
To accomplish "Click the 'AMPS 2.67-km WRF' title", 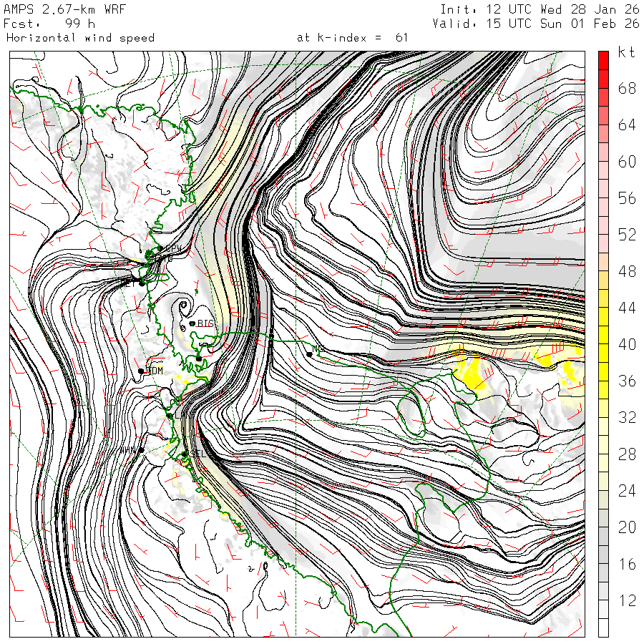I will [x=65, y=9].
